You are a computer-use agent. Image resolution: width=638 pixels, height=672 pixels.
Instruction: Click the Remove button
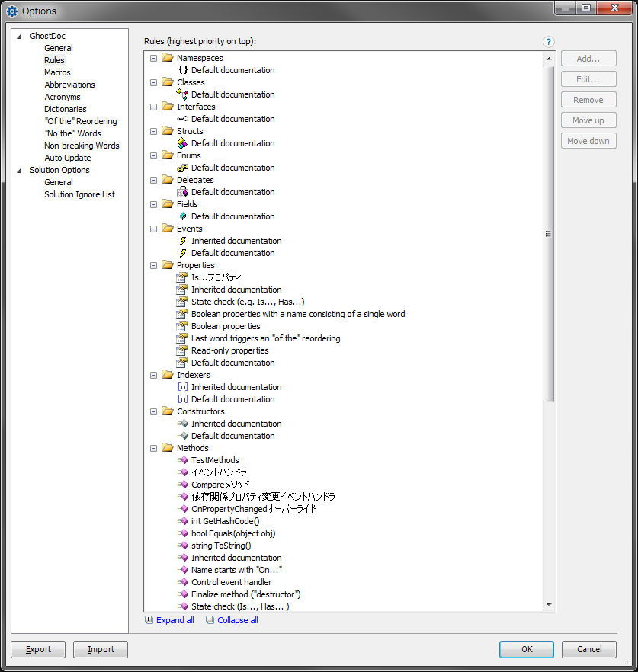pos(588,100)
